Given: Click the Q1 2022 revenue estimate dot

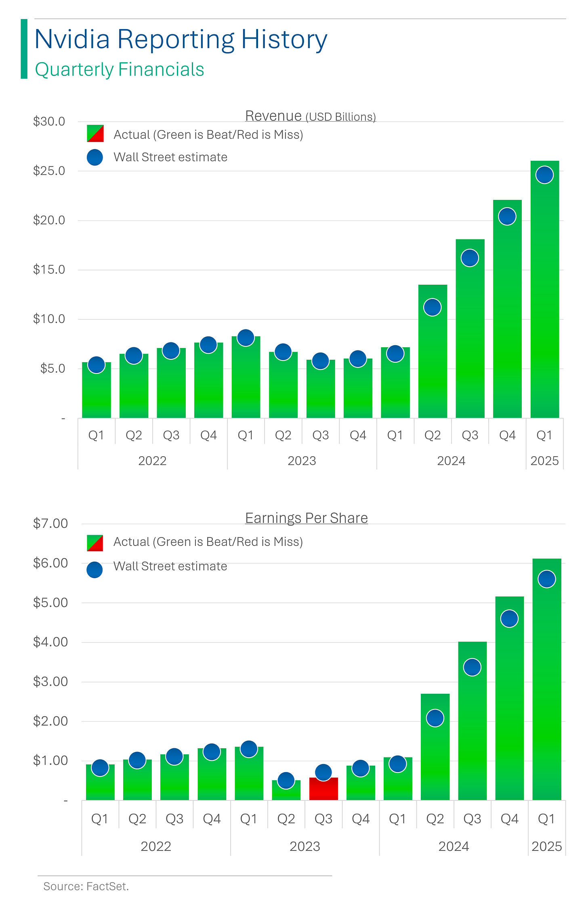Looking at the screenshot, I should point(97,365).
